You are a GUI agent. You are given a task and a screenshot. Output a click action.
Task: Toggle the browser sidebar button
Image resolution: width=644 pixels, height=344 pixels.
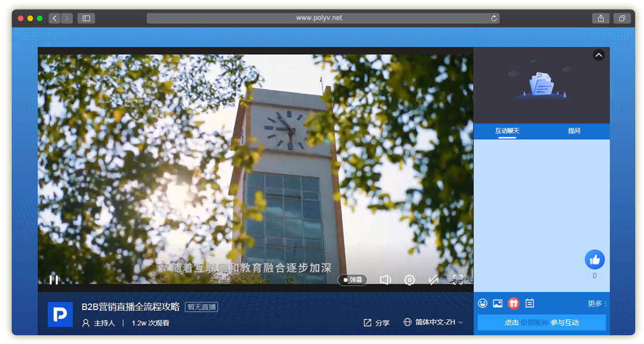pyautogui.click(x=86, y=18)
